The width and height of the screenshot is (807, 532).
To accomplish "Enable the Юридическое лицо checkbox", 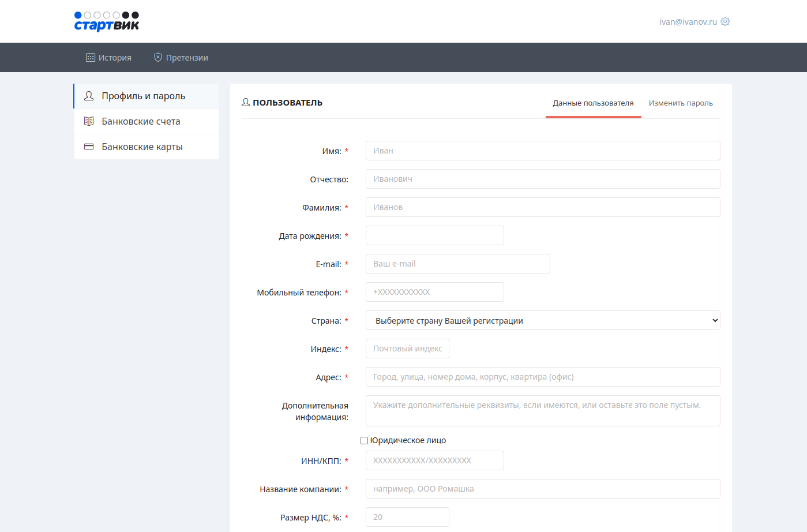I will [364, 440].
